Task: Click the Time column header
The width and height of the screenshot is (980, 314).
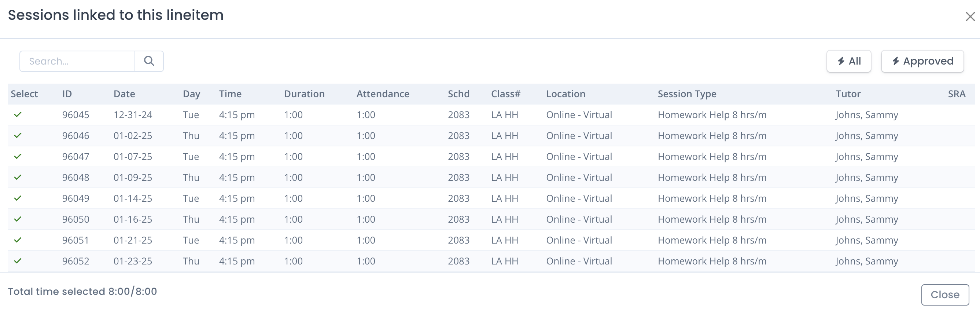Action: point(230,94)
